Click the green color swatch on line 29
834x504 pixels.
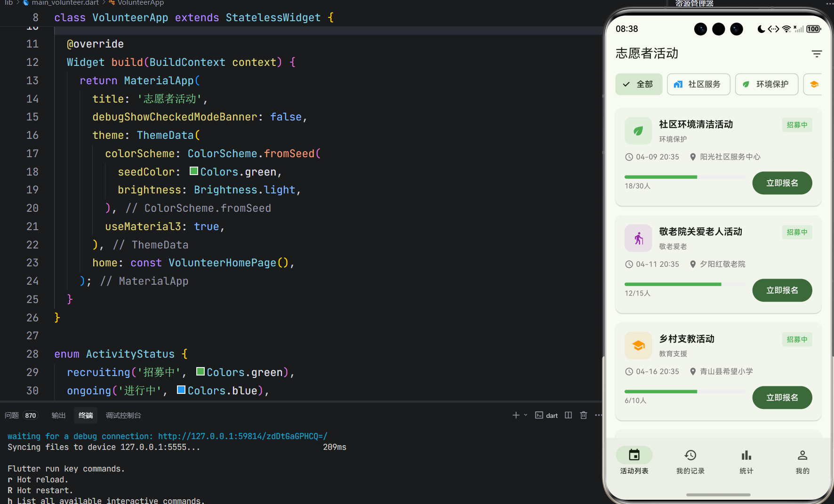click(x=200, y=371)
